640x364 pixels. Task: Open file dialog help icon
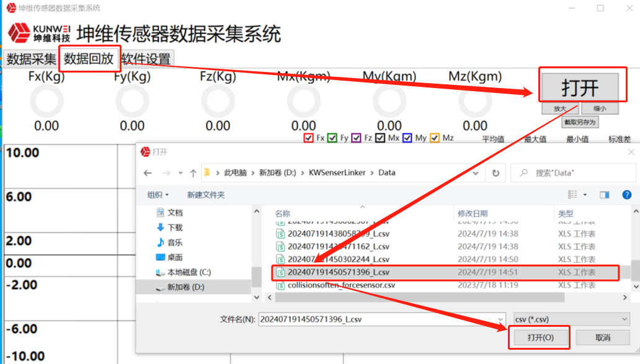(x=627, y=195)
